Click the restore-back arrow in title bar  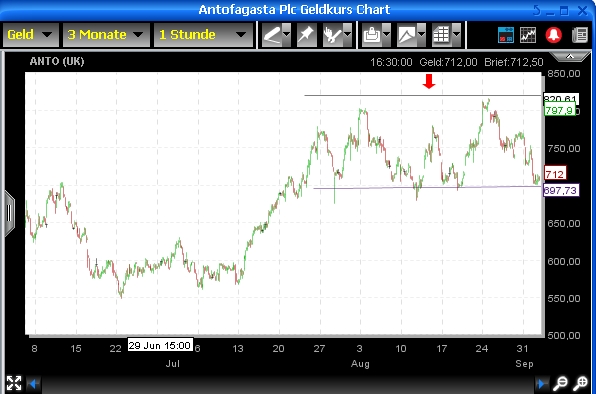tap(537, 10)
